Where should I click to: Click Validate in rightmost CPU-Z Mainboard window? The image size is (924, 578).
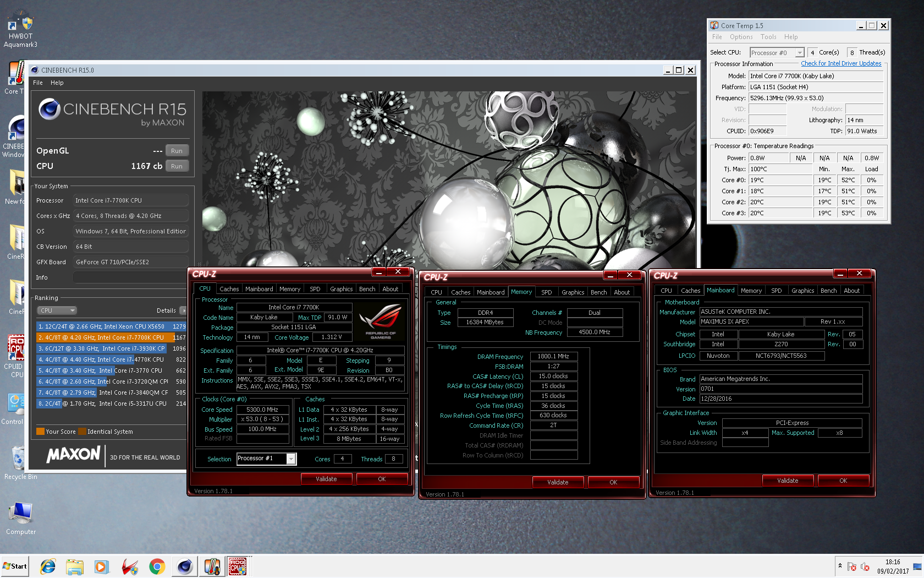click(788, 481)
